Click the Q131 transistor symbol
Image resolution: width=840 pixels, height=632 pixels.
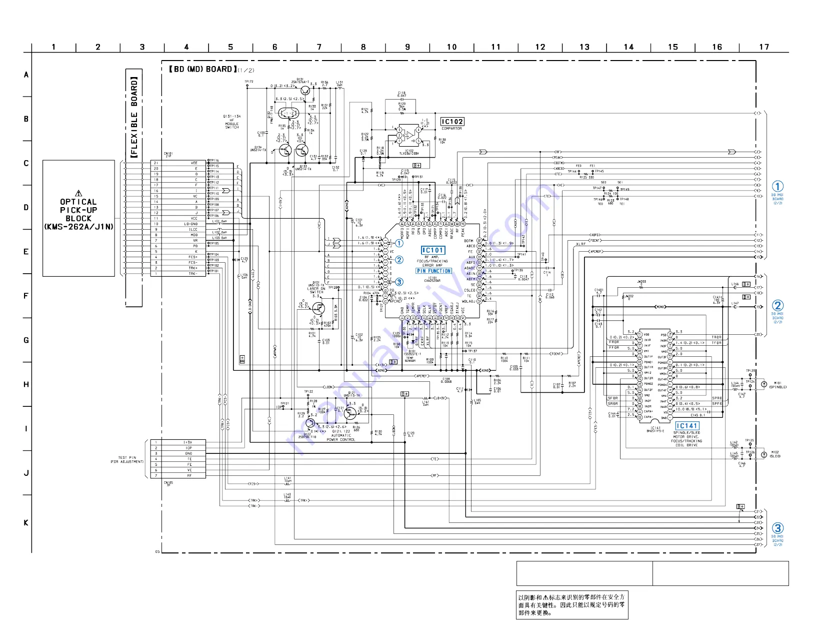tap(305, 91)
